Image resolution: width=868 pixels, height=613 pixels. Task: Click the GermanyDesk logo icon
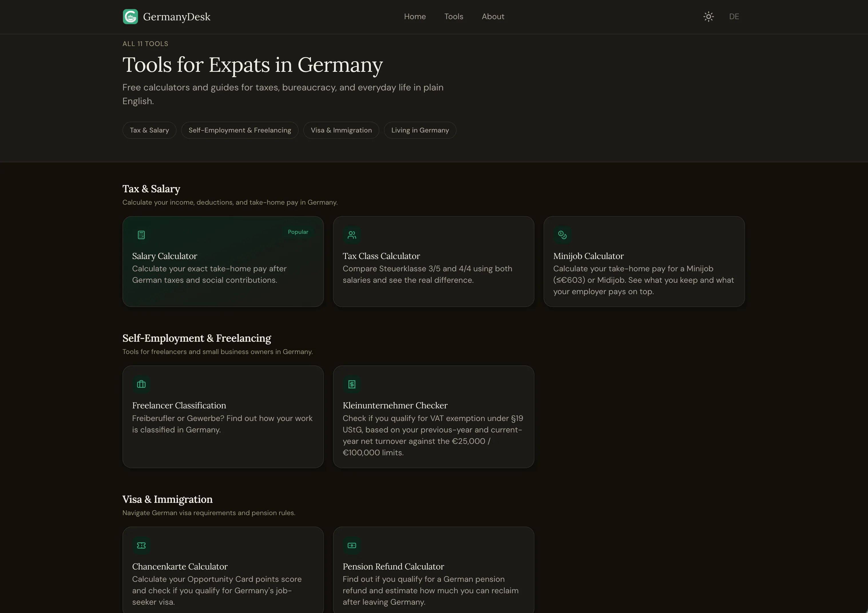point(130,17)
